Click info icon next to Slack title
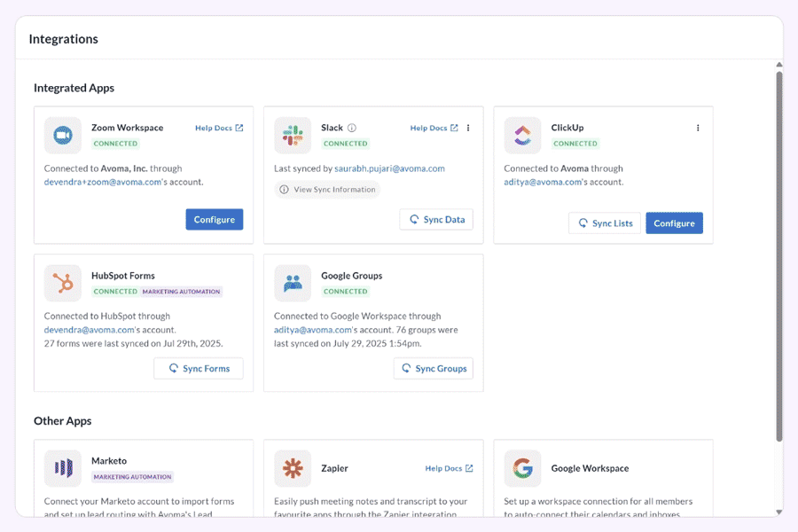Image resolution: width=798 pixels, height=532 pixels. (x=352, y=128)
